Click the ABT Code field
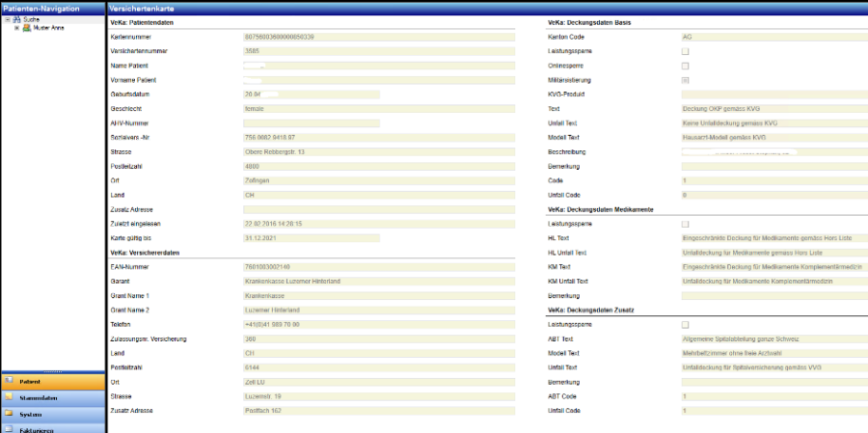 (x=774, y=396)
